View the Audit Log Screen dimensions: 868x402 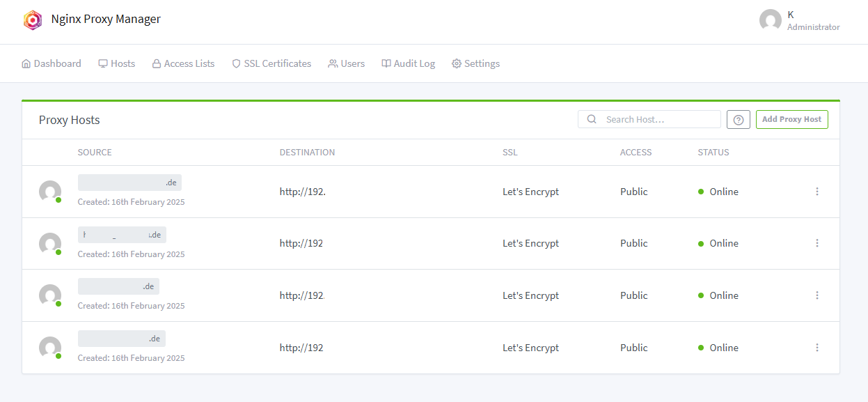pyautogui.click(x=408, y=63)
